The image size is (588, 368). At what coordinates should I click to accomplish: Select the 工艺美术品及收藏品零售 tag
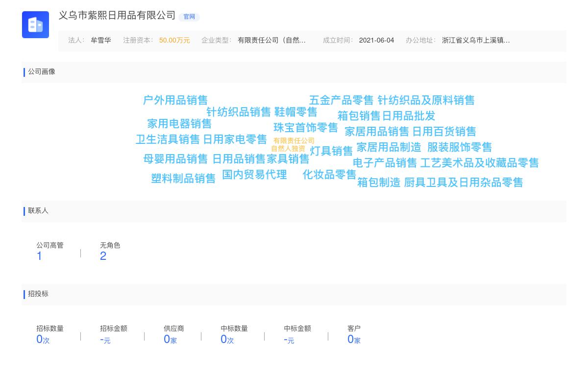coord(479,163)
